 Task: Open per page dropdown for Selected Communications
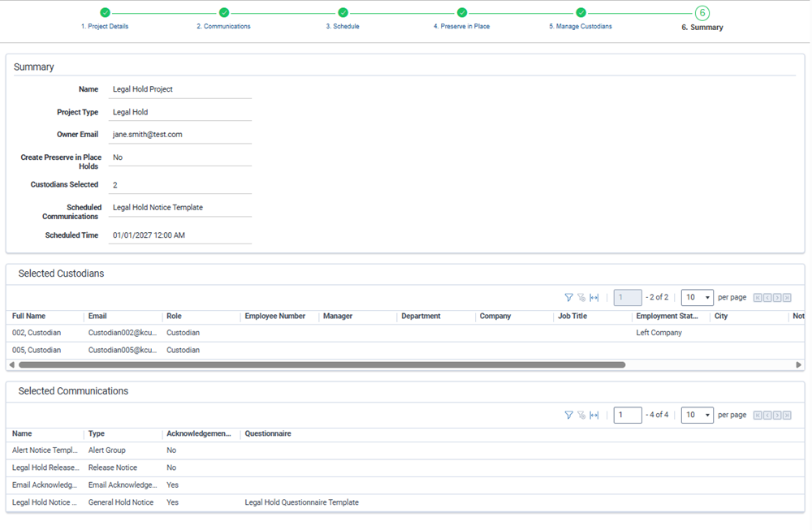697,415
